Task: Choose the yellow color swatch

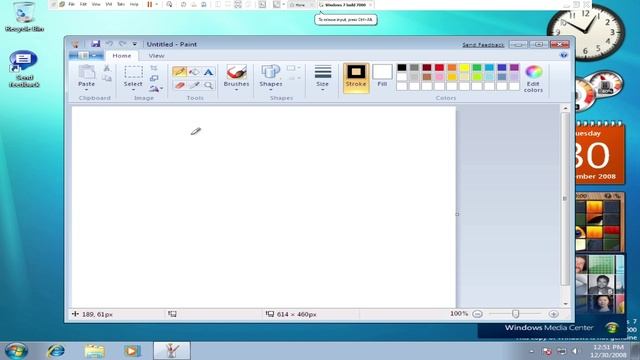Action: [464, 67]
